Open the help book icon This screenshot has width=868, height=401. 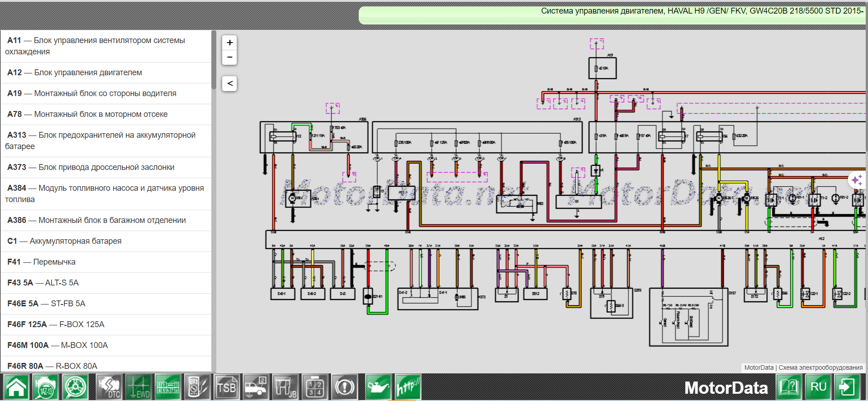coord(789,387)
